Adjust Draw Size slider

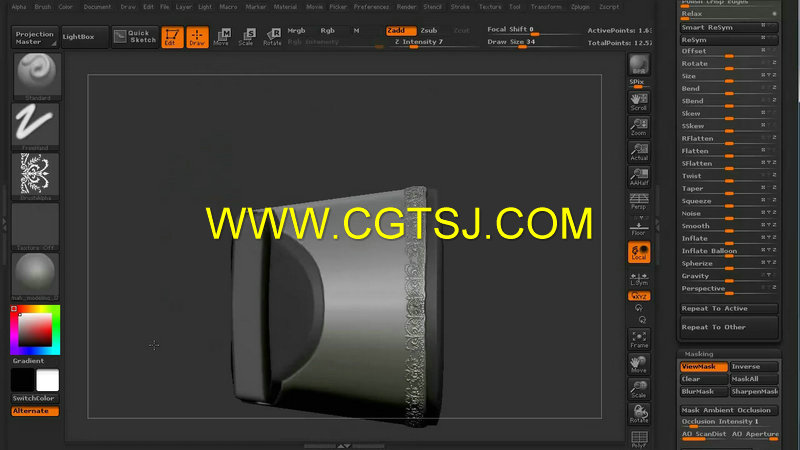point(532,42)
